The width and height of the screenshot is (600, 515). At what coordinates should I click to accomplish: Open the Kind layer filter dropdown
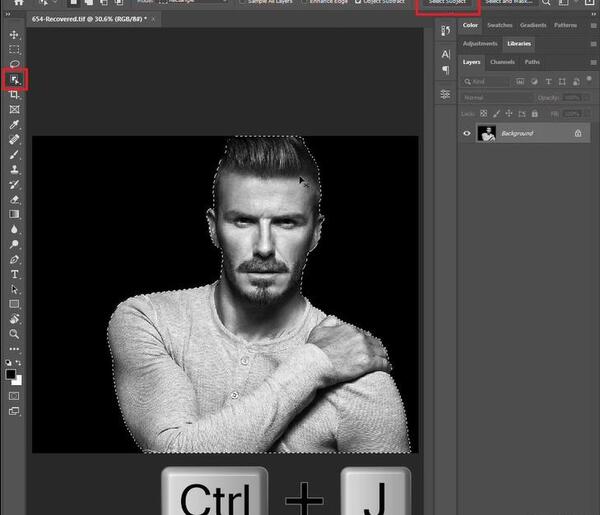[486, 81]
